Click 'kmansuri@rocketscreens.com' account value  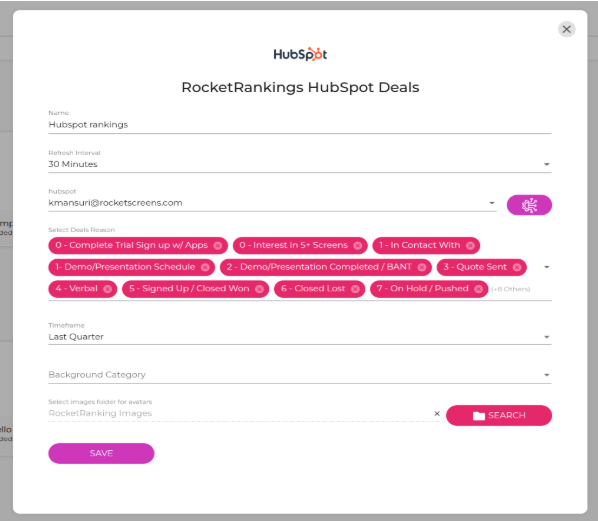coord(115,203)
